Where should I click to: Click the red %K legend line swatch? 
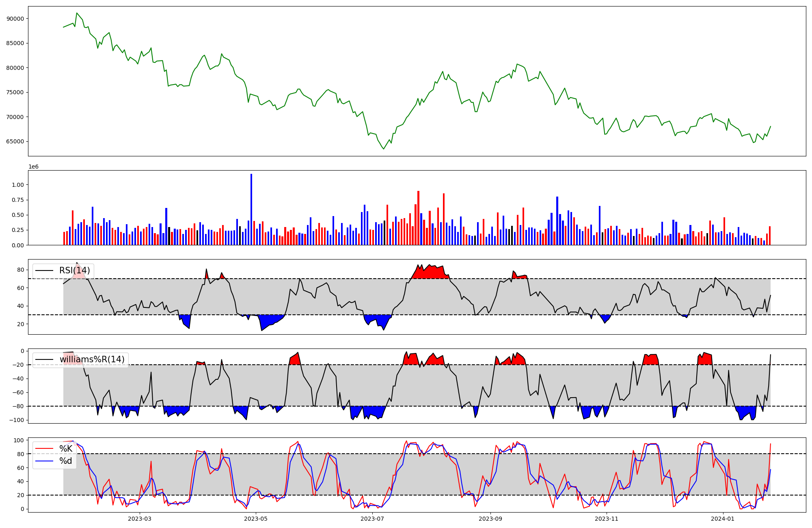click(45, 449)
